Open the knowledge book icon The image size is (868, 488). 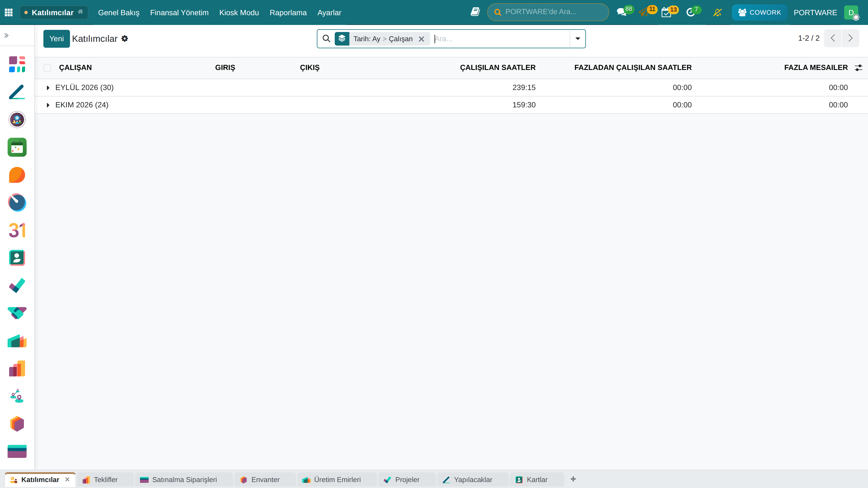[475, 12]
